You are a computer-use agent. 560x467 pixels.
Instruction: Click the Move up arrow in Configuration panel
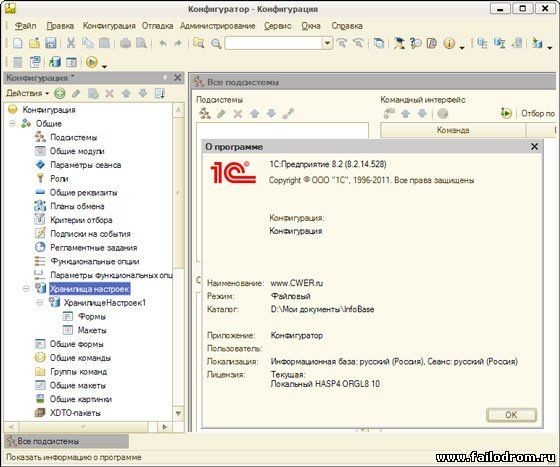click(126, 94)
